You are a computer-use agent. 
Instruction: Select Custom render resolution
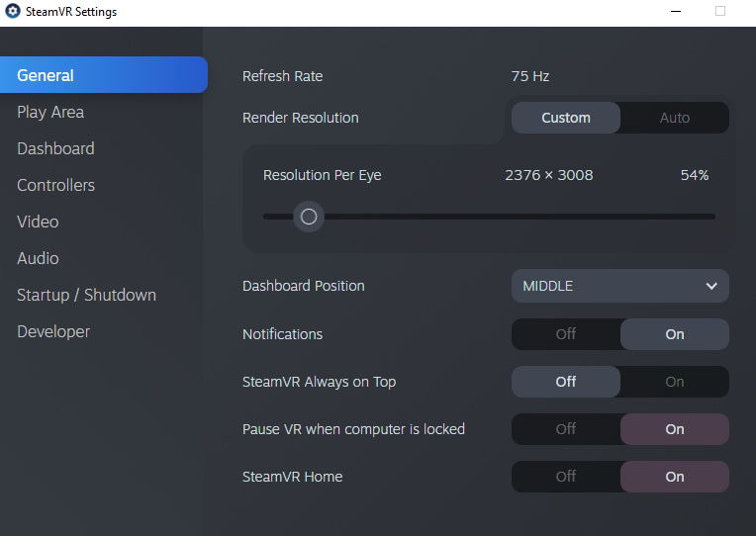(x=566, y=118)
